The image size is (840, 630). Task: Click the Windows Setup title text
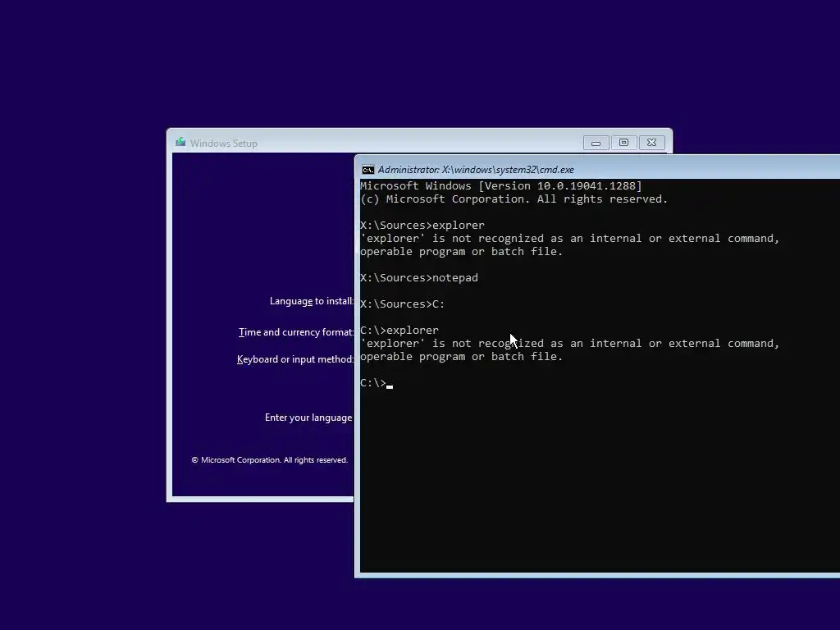pyautogui.click(x=223, y=143)
